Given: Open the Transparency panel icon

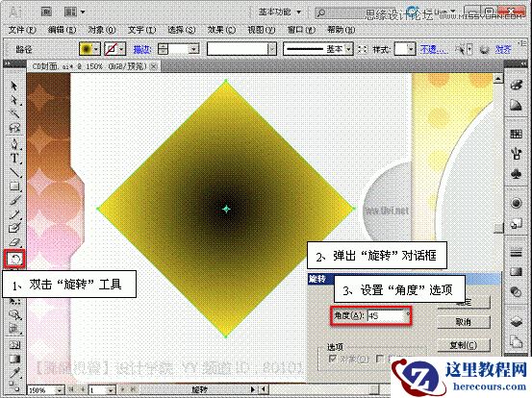Looking at the screenshot, I should coord(516,291).
